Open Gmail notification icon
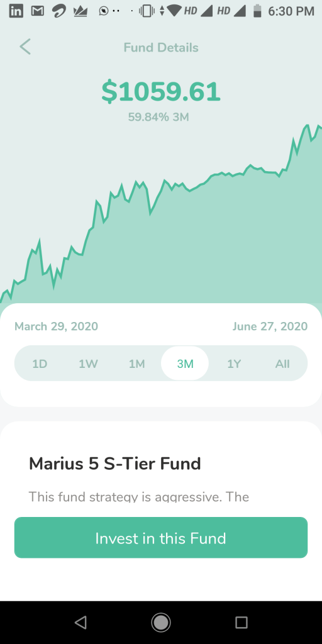This screenshot has height=644, width=322. [x=38, y=11]
